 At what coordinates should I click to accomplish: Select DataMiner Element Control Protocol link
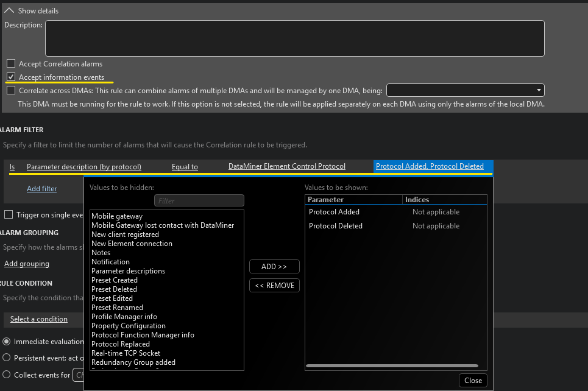tap(286, 166)
